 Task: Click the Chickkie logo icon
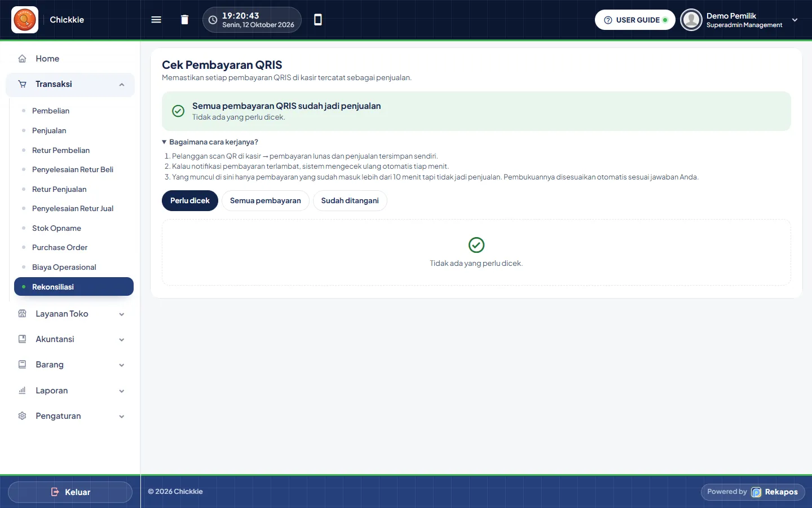click(25, 20)
